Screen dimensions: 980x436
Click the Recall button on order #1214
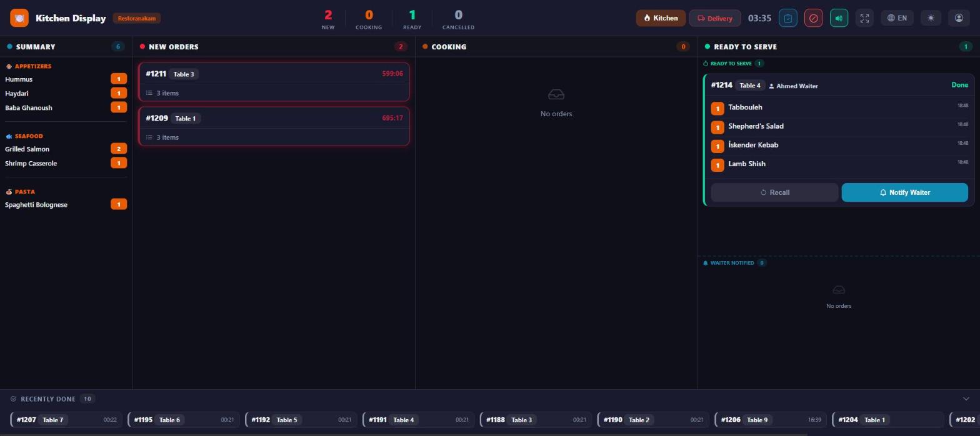pos(774,192)
